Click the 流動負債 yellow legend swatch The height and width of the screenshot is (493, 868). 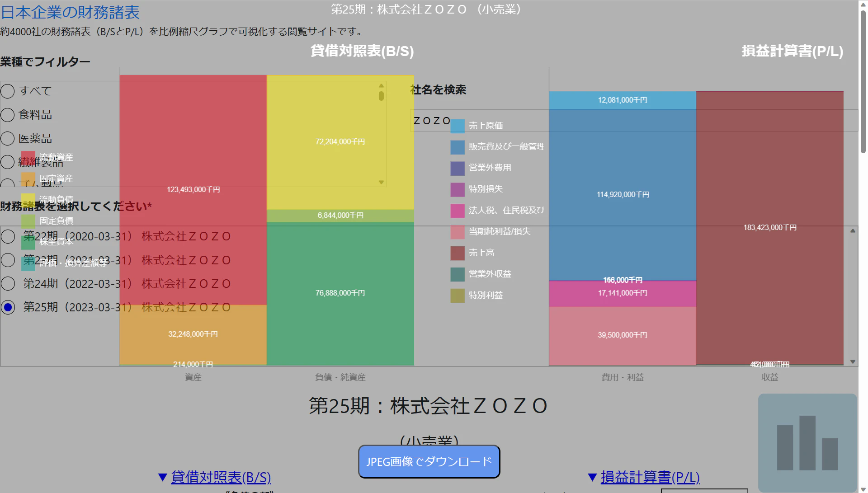[28, 200]
